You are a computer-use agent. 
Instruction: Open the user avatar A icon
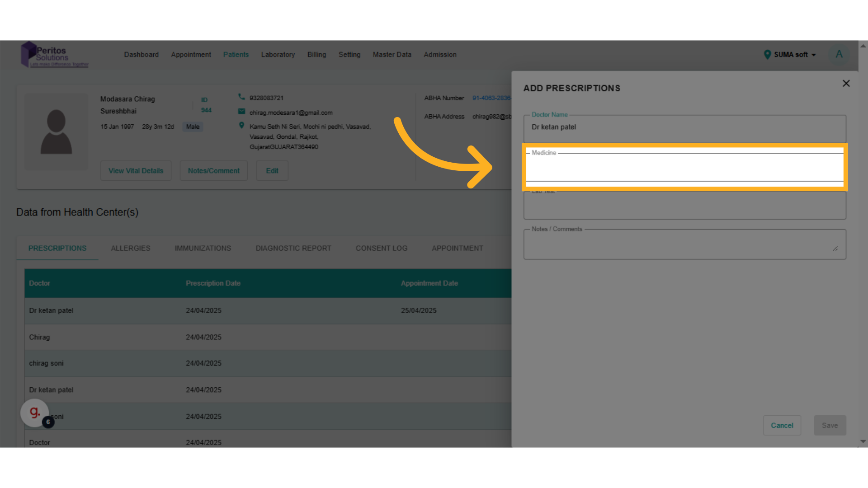pyautogui.click(x=839, y=54)
